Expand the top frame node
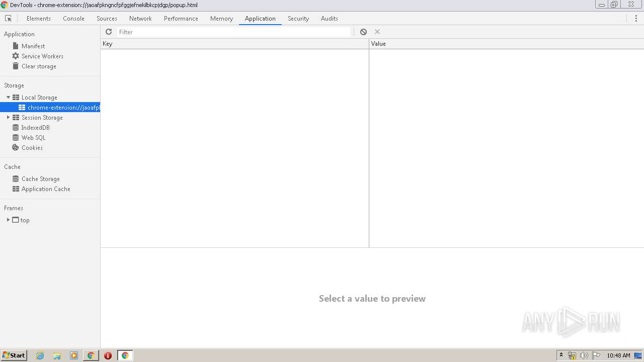 coord(8,220)
